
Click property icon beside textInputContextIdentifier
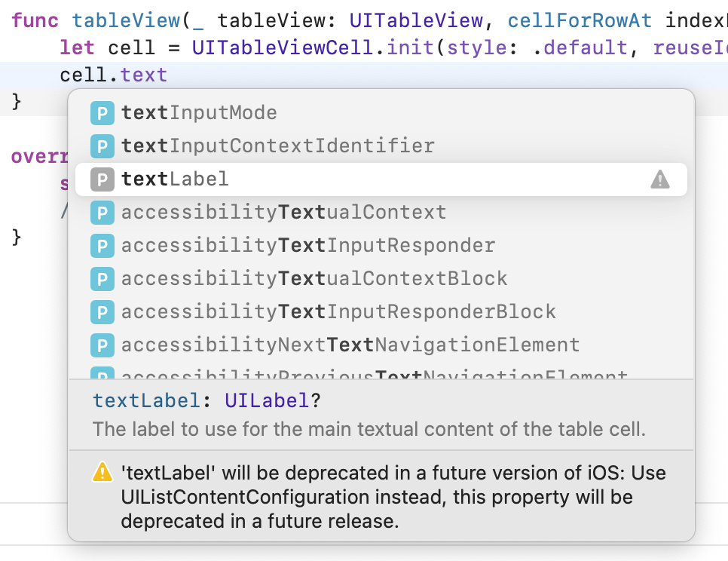[102, 146]
